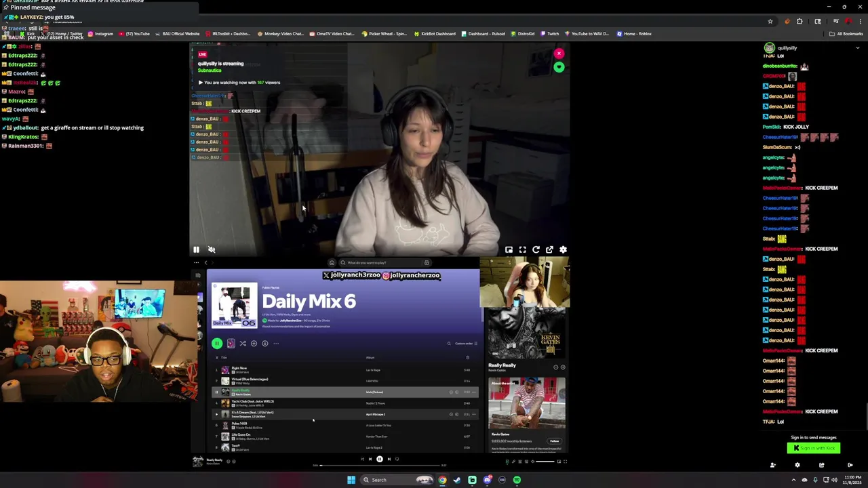Open more options for the Daily Mix 6 playlist
Image resolution: width=868 pixels, height=488 pixels.
pos(276,344)
